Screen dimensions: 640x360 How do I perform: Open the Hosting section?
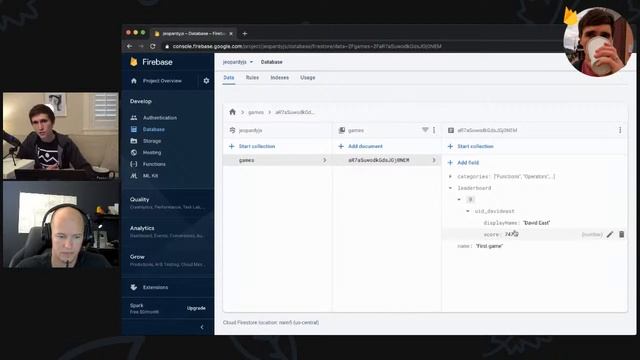152,152
